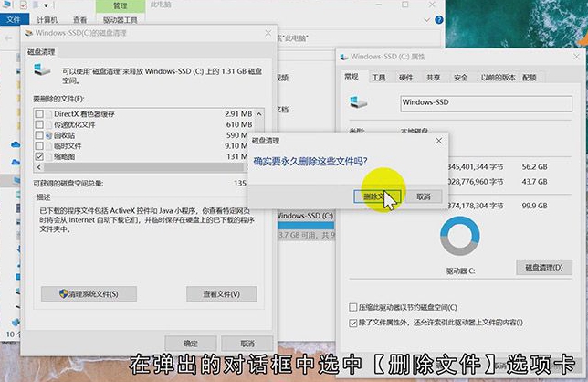Screen dimensions: 588x382
Task: Close the 磁盘清理 confirmation dialog
Action: 439,141
